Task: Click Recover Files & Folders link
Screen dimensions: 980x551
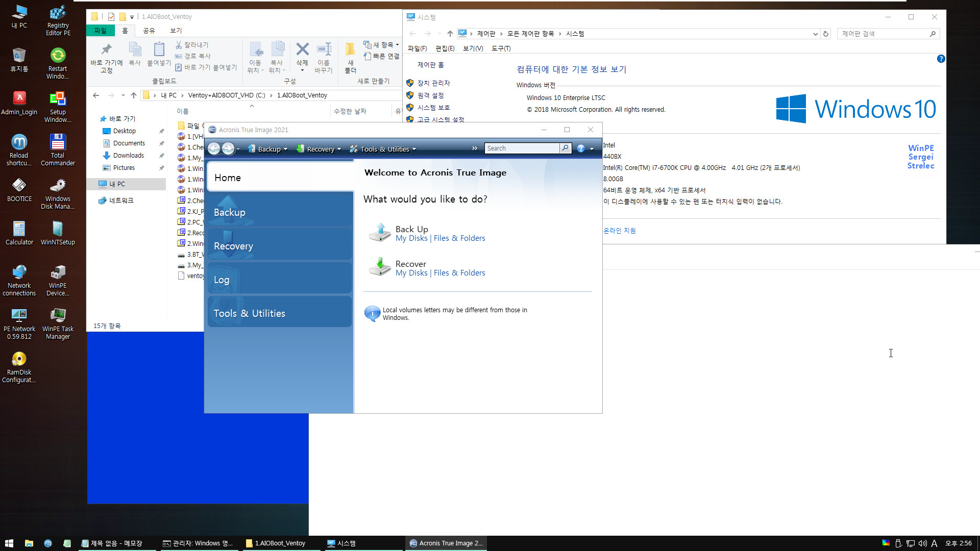Action: [x=459, y=273]
